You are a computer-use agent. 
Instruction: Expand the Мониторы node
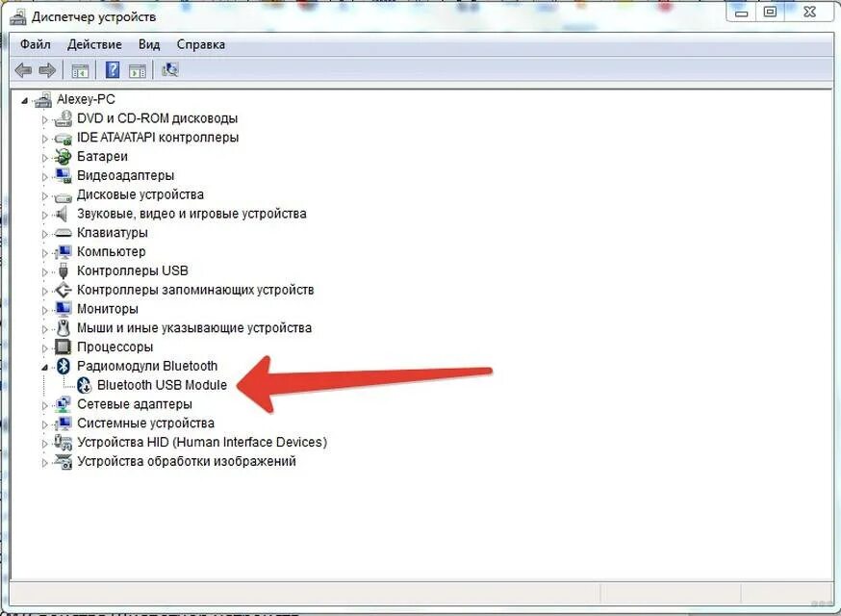pyautogui.click(x=45, y=310)
